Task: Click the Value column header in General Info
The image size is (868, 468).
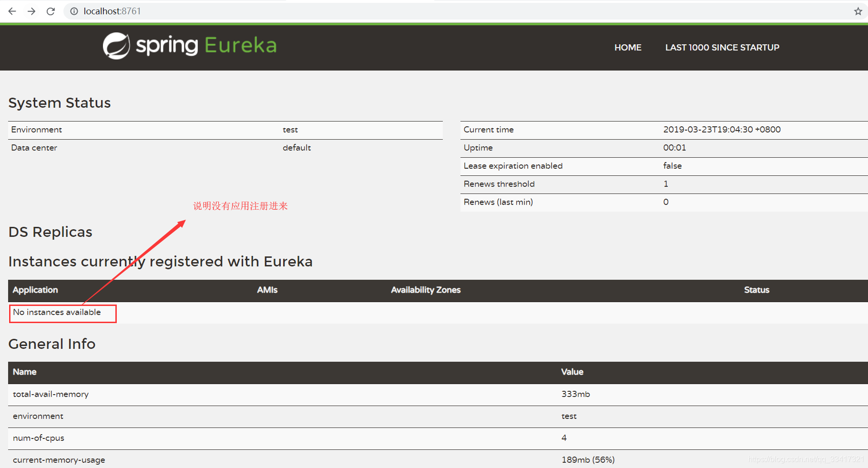Action: (572, 372)
